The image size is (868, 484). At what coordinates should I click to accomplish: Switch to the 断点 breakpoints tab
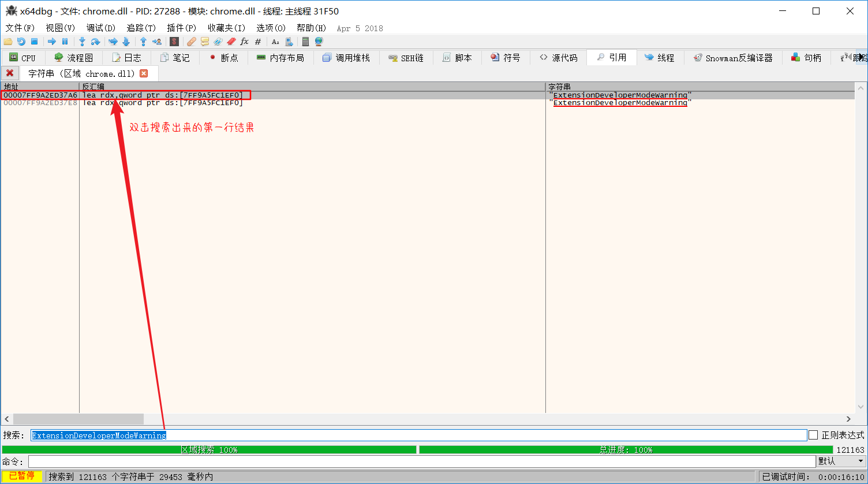(223, 58)
